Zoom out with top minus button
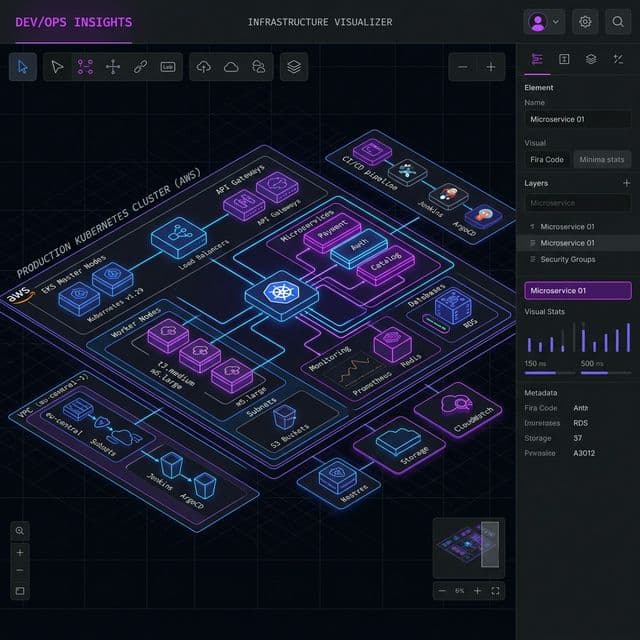 [463, 67]
